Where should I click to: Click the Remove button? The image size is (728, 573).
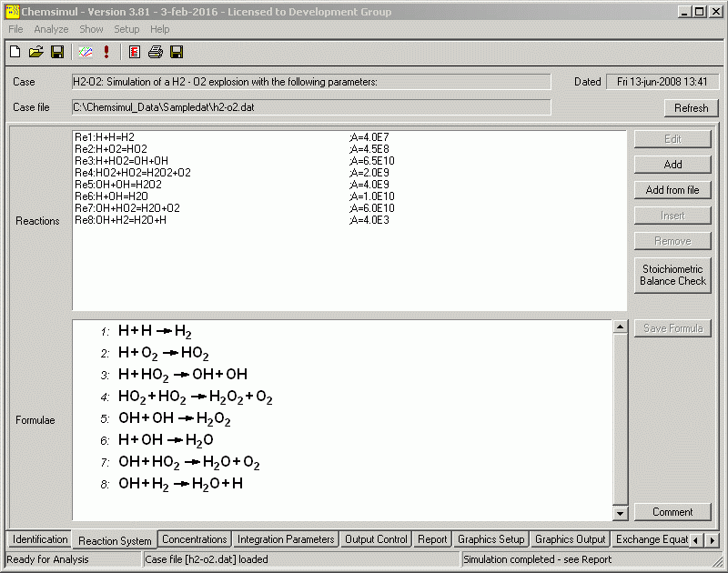point(672,241)
